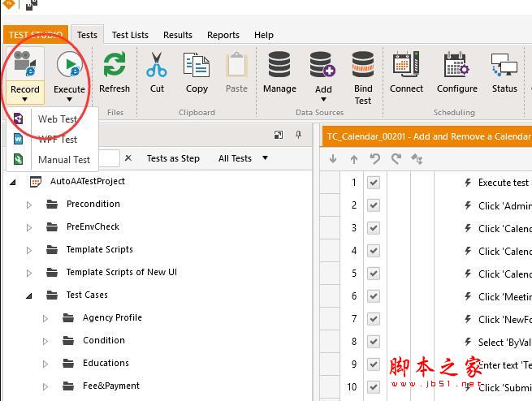Open the Reports tab
Screen dimensions: 532x401
pos(223,35)
